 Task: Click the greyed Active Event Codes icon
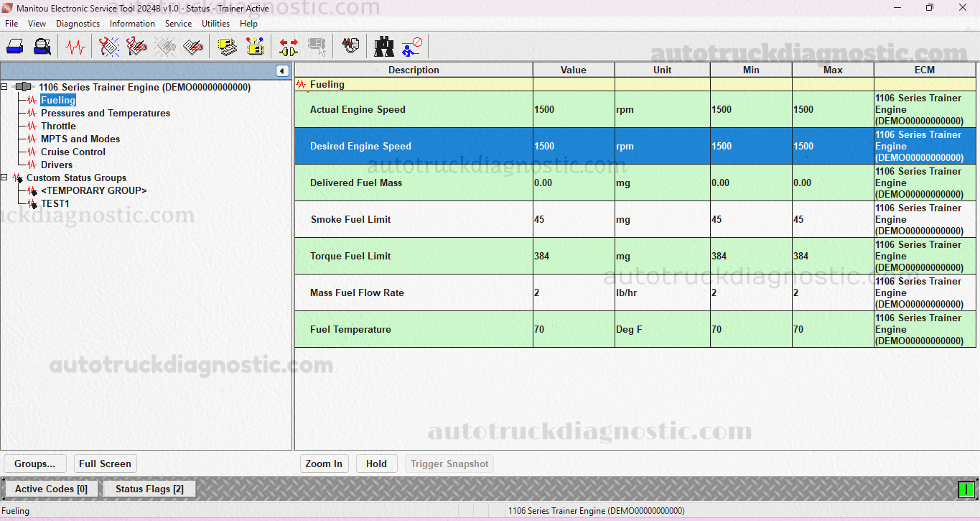point(165,47)
